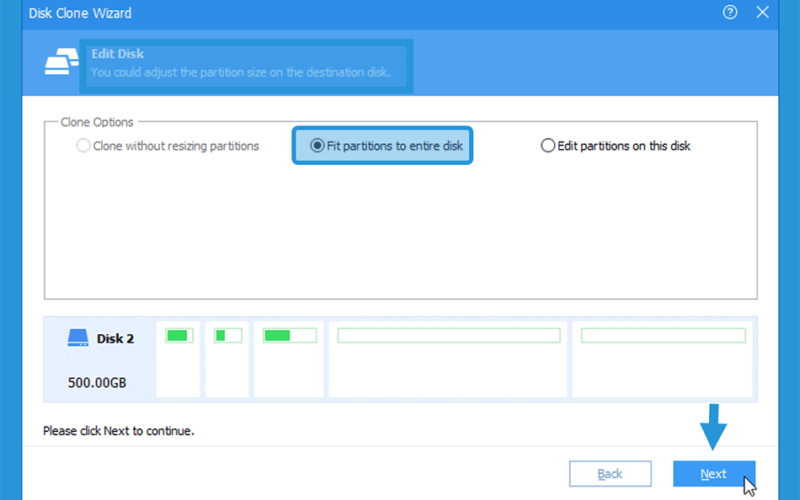Click the Disk 2 drive icon
800x500 pixels.
click(x=78, y=338)
